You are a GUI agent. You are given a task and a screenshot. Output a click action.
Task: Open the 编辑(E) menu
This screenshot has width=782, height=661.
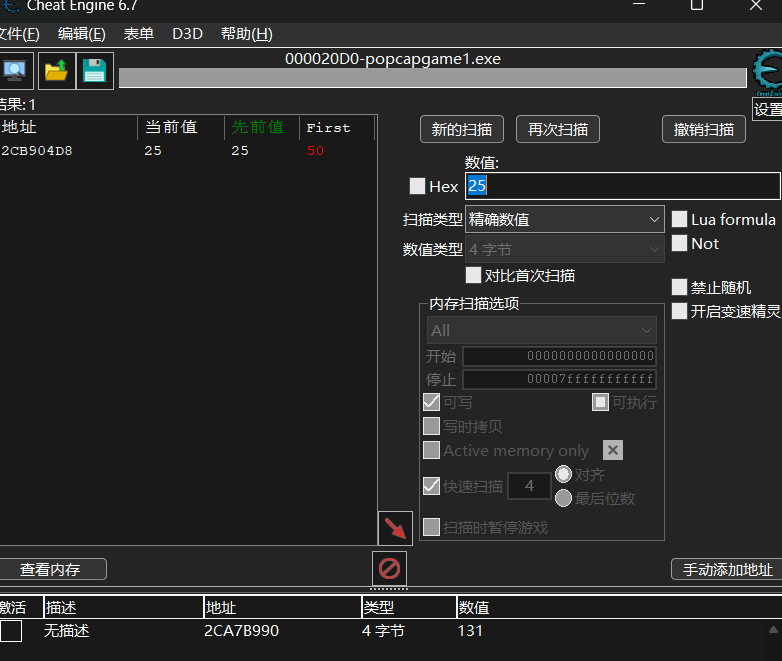click(82, 34)
